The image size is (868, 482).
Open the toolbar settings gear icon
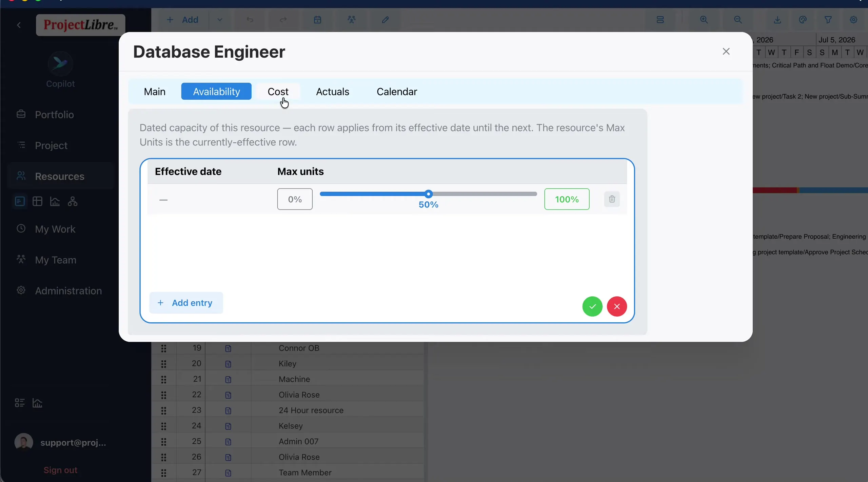(x=853, y=20)
